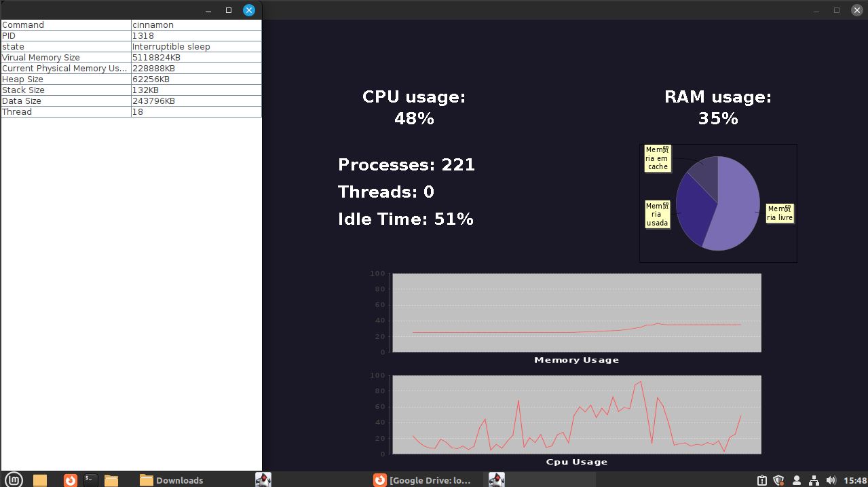
Task: Click the 'Virual Memory Size' label
Action: pyautogui.click(x=66, y=57)
